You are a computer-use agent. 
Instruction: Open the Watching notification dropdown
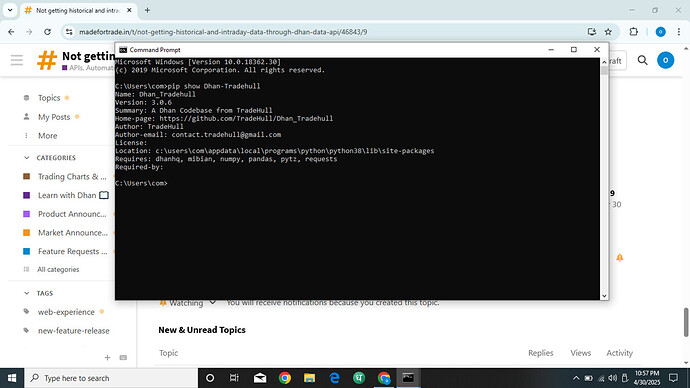click(x=188, y=303)
